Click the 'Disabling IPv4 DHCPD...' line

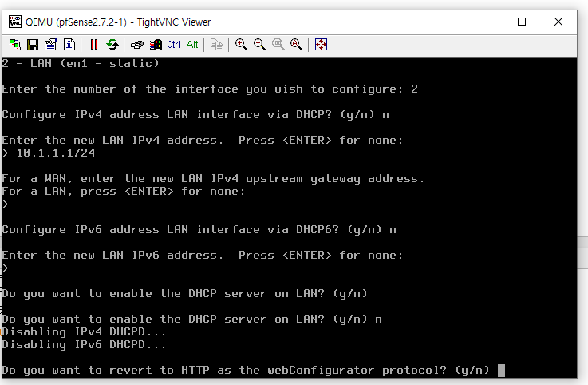[84, 332]
